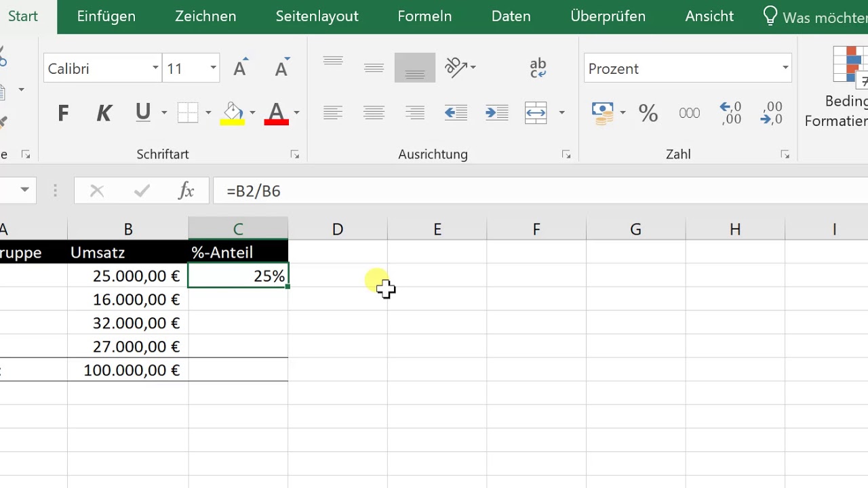Apply percent style number format
The height and width of the screenshot is (488, 868).
648,113
